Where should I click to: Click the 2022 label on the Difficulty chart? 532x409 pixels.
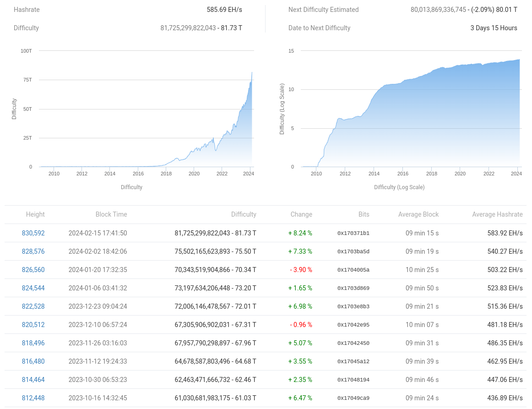[x=222, y=174]
